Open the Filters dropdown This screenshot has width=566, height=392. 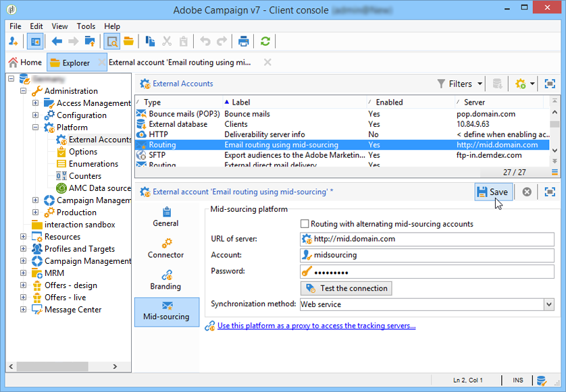(x=460, y=84)
